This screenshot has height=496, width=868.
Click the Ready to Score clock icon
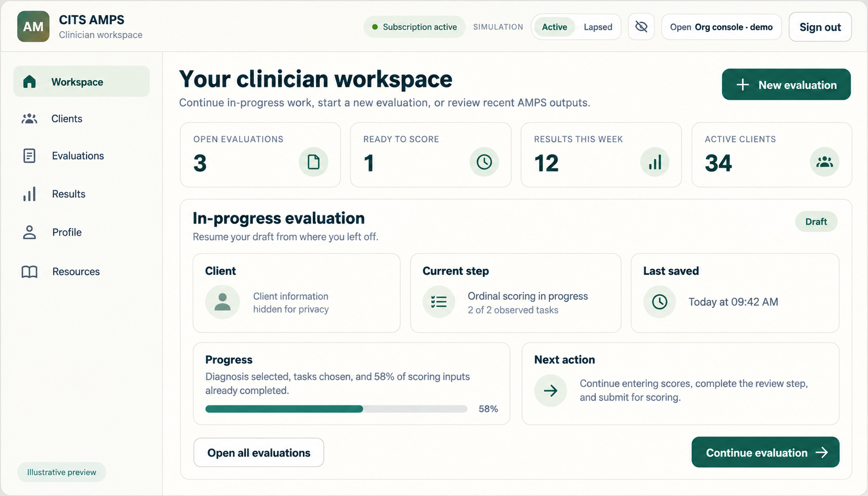click(x=484, y=162)
